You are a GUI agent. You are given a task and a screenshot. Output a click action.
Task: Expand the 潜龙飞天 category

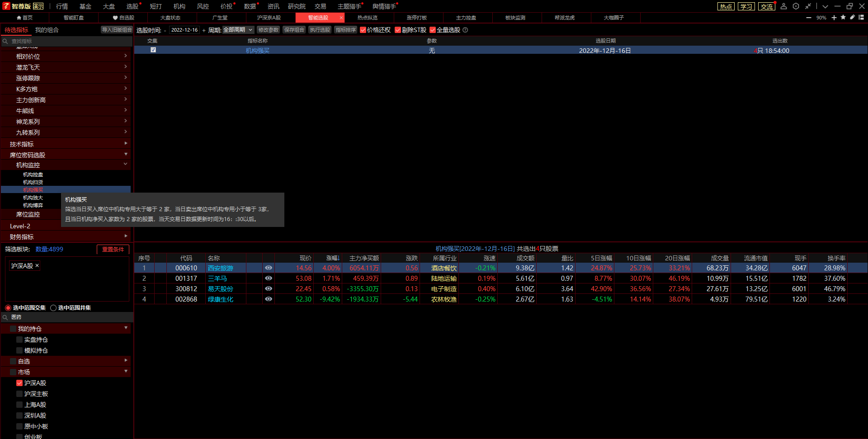pos(66,67)
